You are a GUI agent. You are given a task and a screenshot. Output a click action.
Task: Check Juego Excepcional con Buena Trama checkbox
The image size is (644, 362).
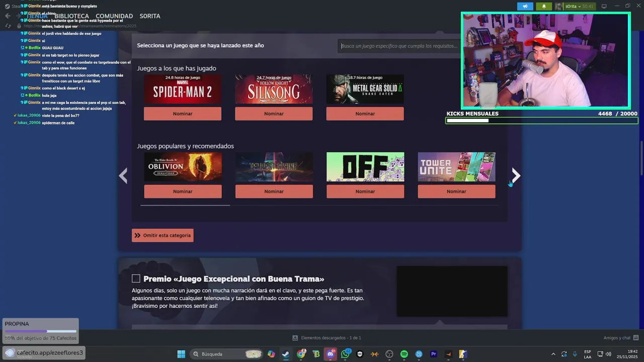[x=136, y=279]
